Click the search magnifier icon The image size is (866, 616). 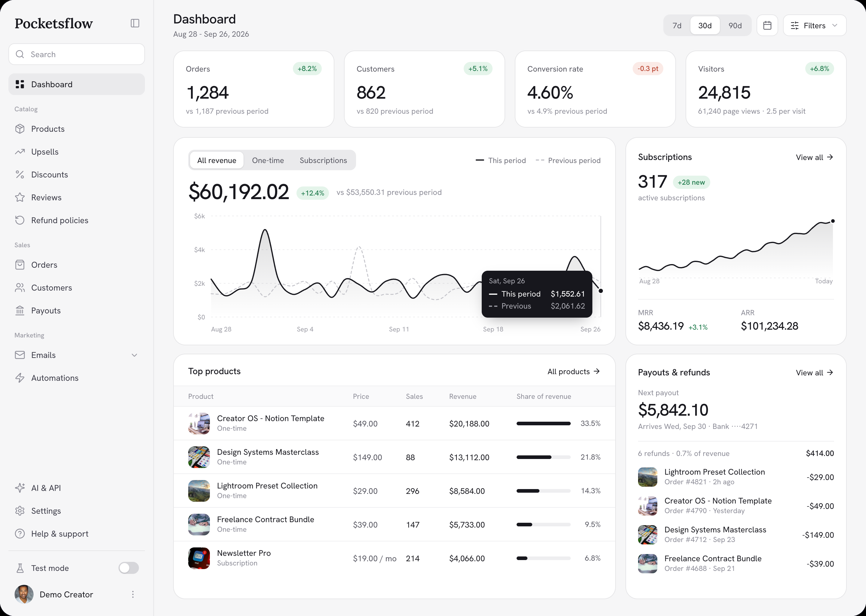[x=20, y=54]
